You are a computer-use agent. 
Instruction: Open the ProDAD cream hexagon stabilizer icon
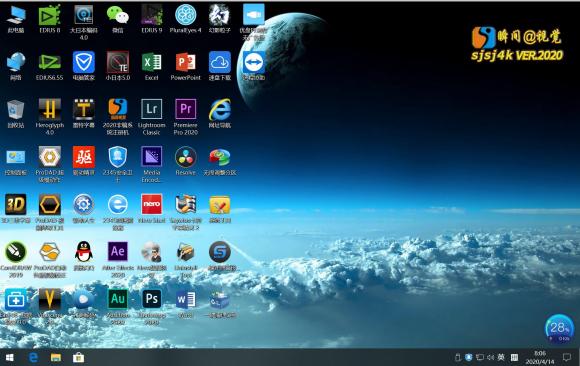point(50,157)
